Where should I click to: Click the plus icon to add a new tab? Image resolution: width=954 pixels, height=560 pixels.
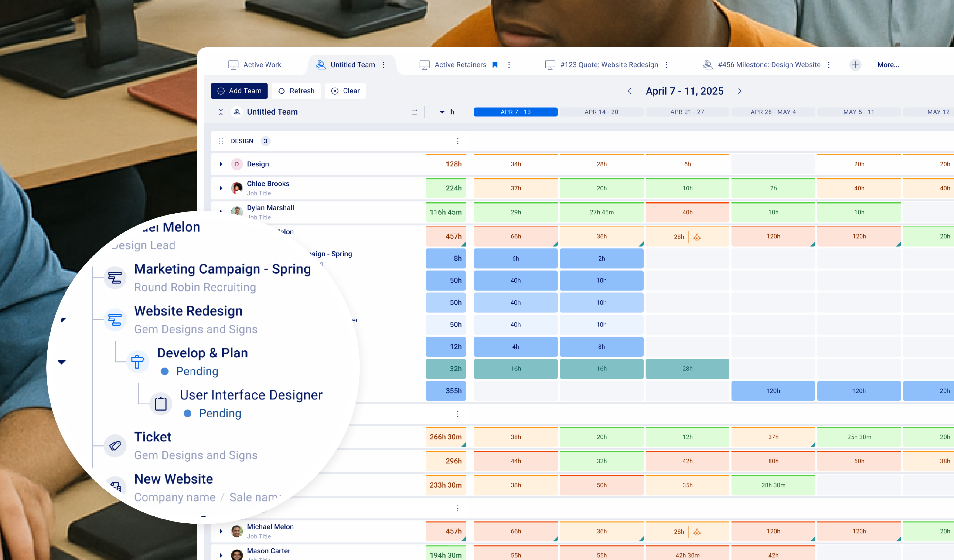click(x=855, y=65)
